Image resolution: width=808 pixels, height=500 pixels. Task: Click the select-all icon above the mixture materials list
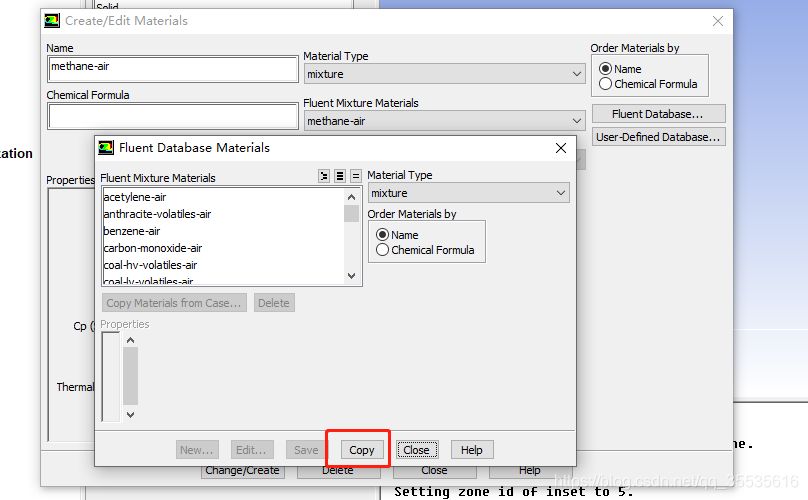pos(340,176)
